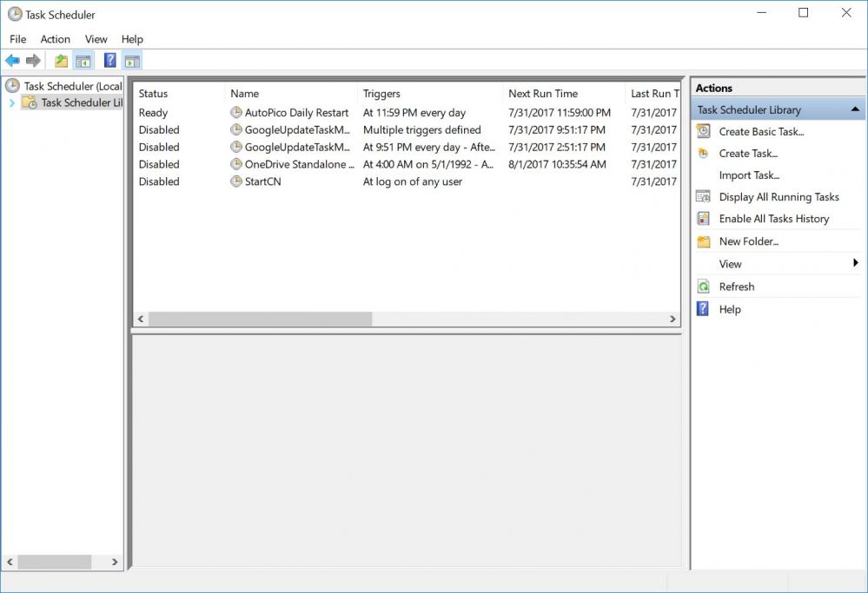Click the back navigation arrow
Screen dimensions: 868x593
pos(12,60)
